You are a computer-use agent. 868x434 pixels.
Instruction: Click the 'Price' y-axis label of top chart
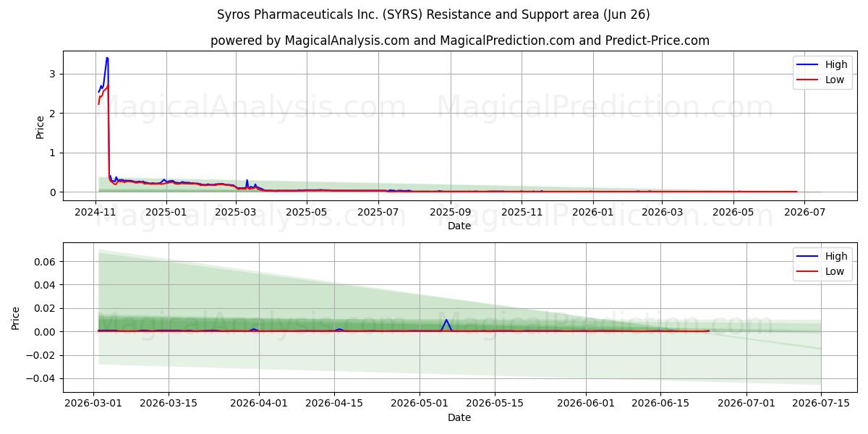click(x=40, y=127)
